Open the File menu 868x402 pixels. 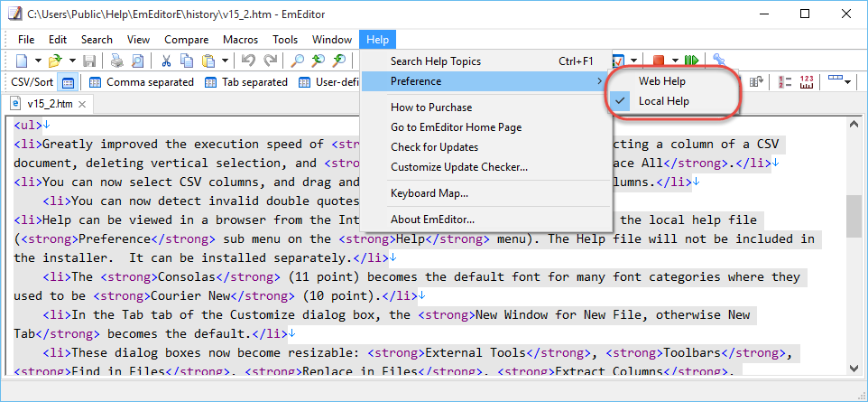26,40
